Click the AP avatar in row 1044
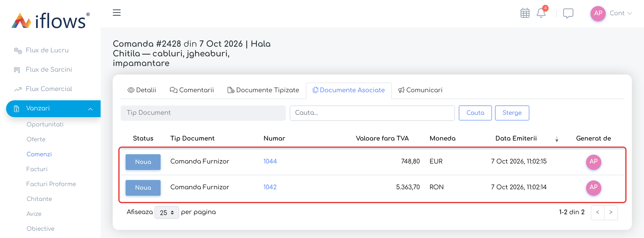Image resolution: width=644 pixels, height=238 pixels. (x=593, y=162)
